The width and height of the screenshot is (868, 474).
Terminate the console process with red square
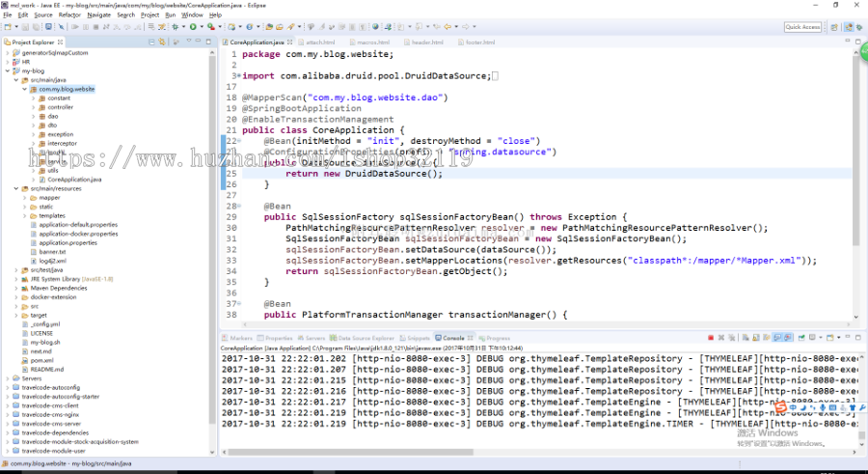click(x=711, y=337)
